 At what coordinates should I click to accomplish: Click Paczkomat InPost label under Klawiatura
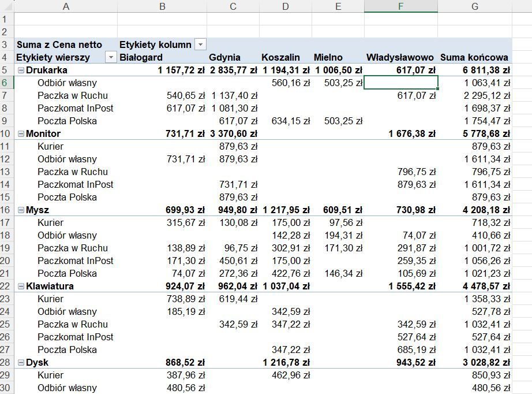pos(75,337)
